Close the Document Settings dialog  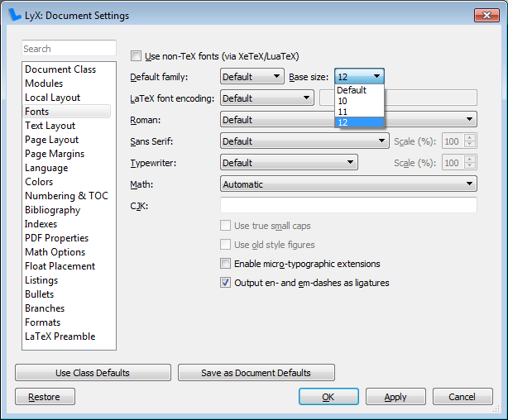click(x=486, y=15)
